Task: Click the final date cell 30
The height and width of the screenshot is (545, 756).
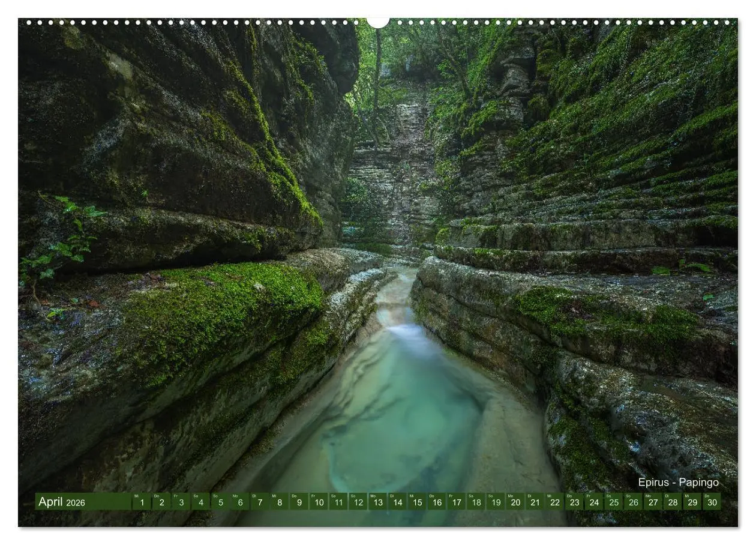Action: coord(711,504)
